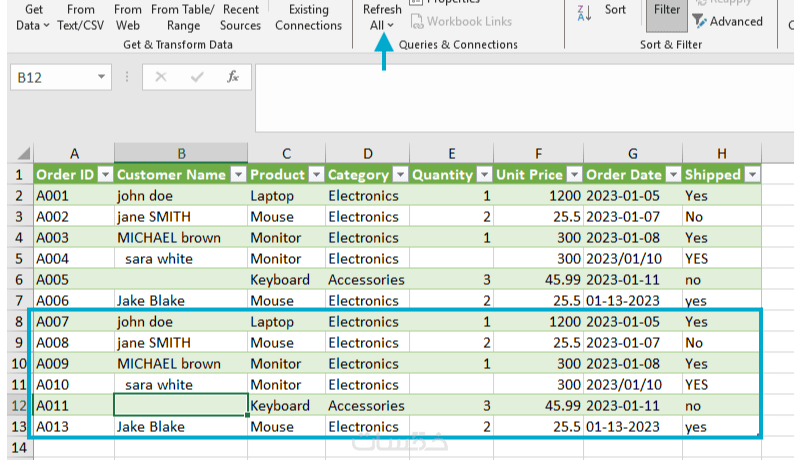
Task: Click the cancel formula X icon
Action: (162, 77)
